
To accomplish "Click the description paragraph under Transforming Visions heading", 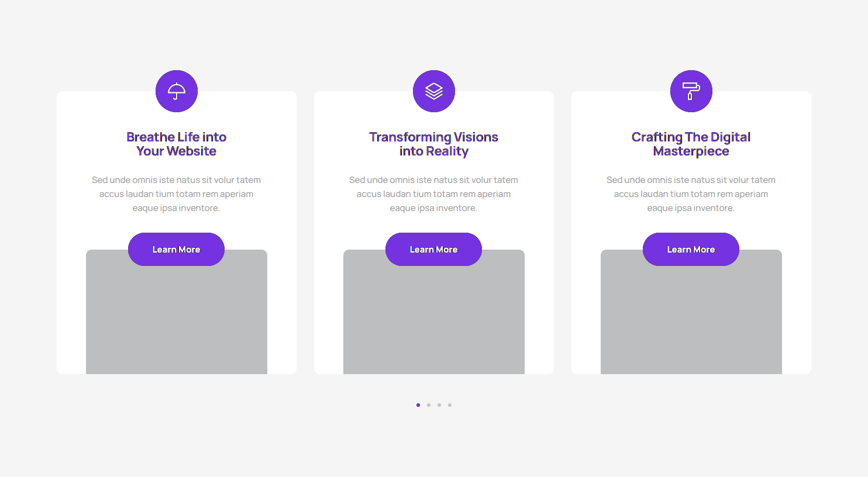I will 434,194.
